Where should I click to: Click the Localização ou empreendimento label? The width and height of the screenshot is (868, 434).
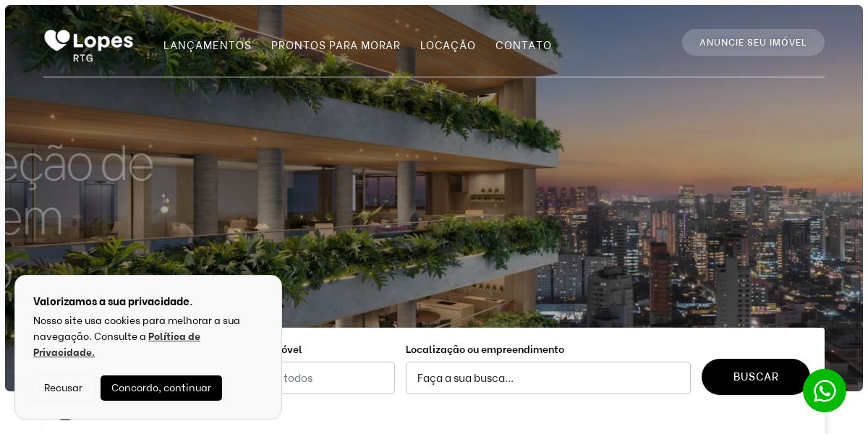click(x=485, y=349)
